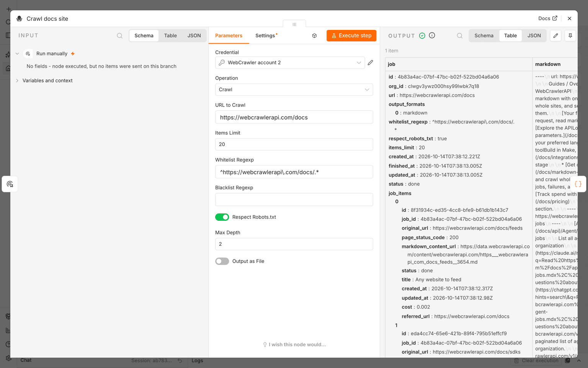Open the output info icon

(x=432, y=35)
